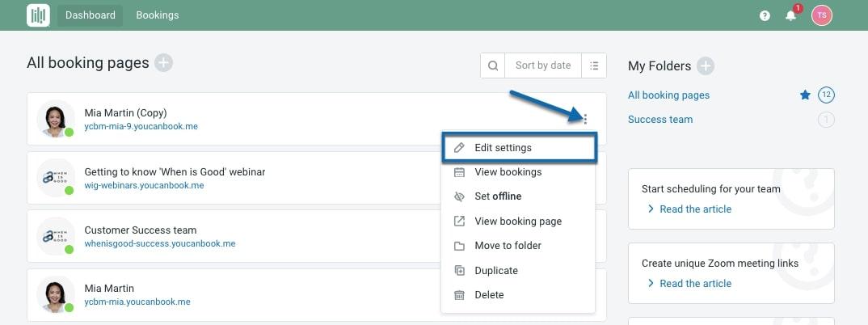Select Edit settings from the menu

503,148
